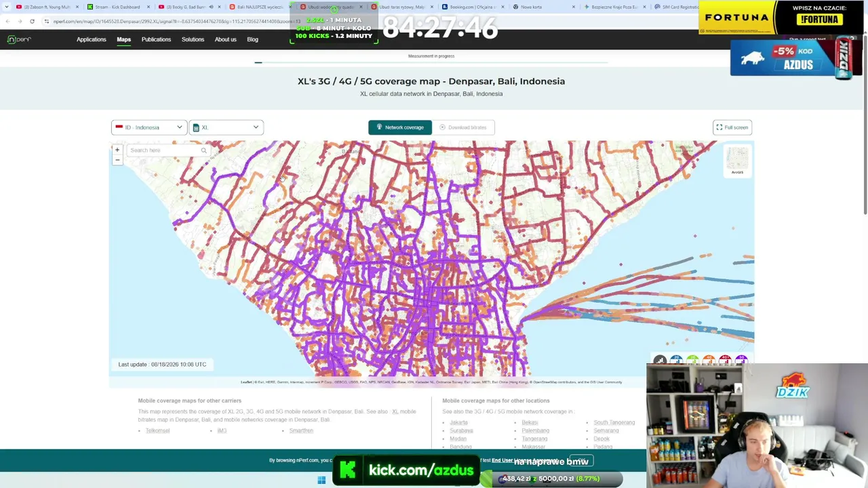This screenshot has height=488, width=868.
Task: Open the XL carrier selector dropdown
Action: tap(226, 127)
